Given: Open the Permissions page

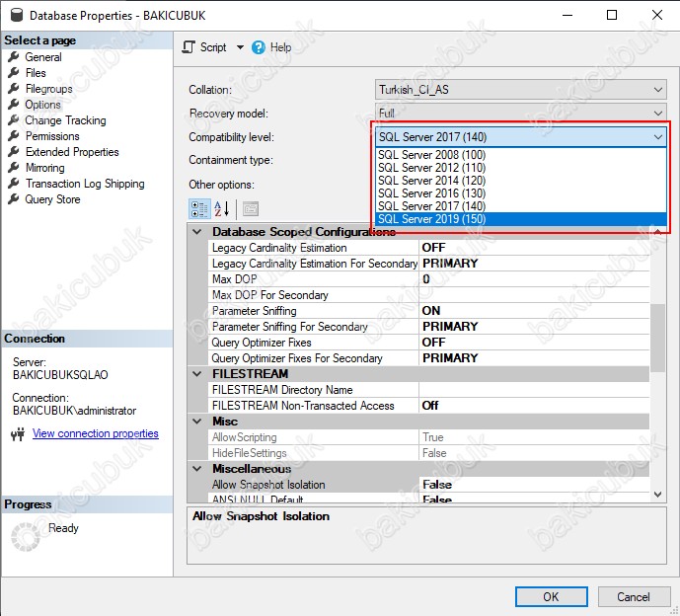Looking at the screenshot, I should [x=52, y=136].
